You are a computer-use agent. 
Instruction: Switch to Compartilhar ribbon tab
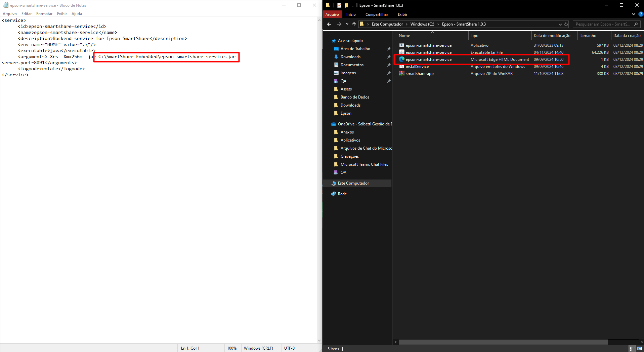tap(377, 14)
